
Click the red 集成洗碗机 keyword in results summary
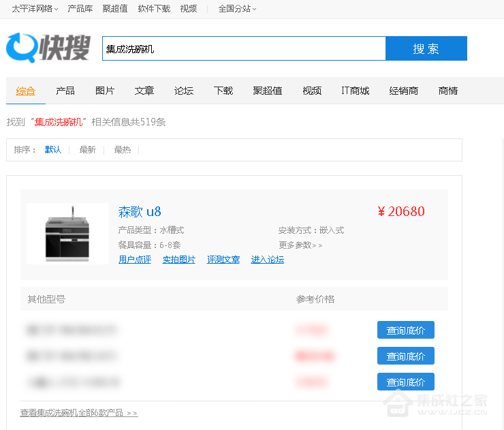click(x=58, y=122)
